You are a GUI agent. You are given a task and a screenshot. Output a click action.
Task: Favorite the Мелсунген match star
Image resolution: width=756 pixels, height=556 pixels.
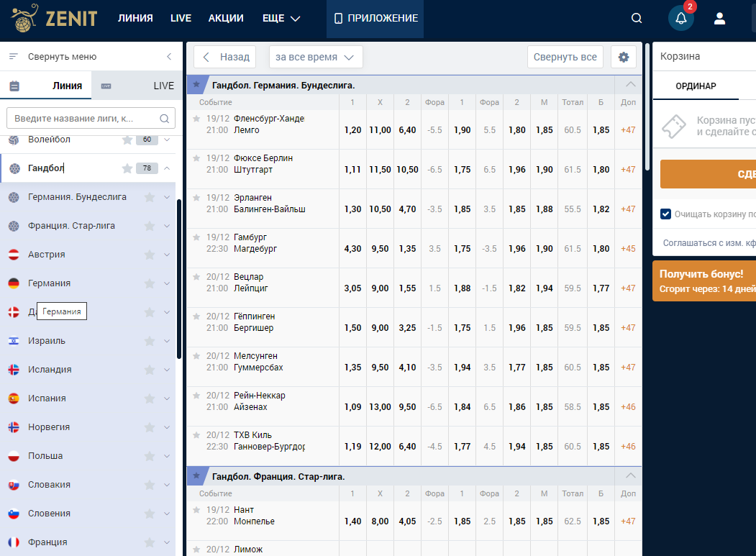pyautogui.click(x=196, y=355)
